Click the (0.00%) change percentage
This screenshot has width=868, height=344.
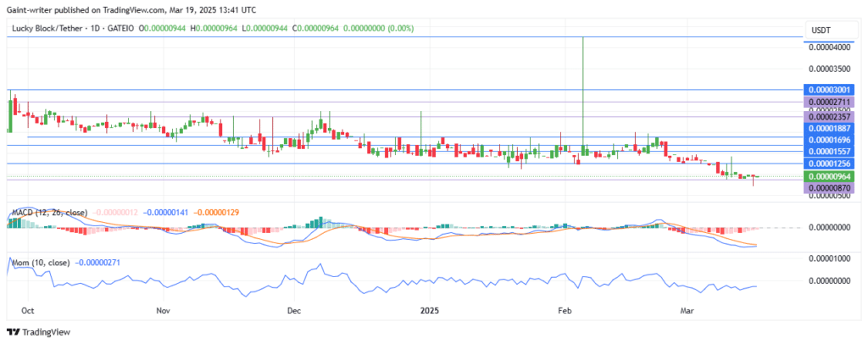point(402,28)
